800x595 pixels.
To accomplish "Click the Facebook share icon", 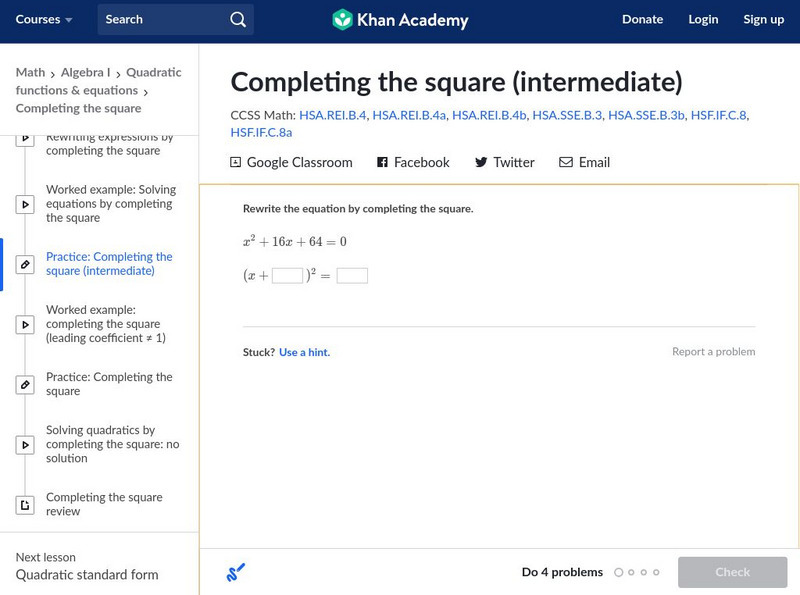I will tap(382, 162).
